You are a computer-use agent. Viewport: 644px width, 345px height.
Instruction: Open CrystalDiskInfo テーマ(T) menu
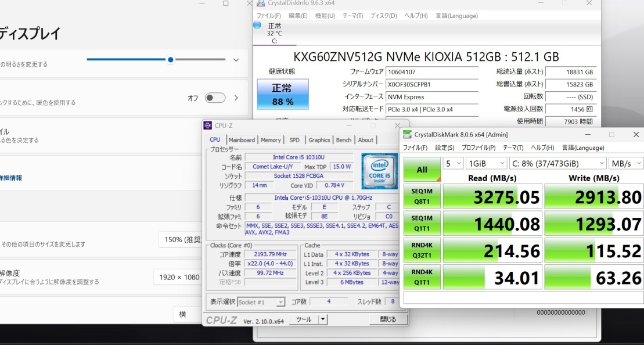click(353, 16)
